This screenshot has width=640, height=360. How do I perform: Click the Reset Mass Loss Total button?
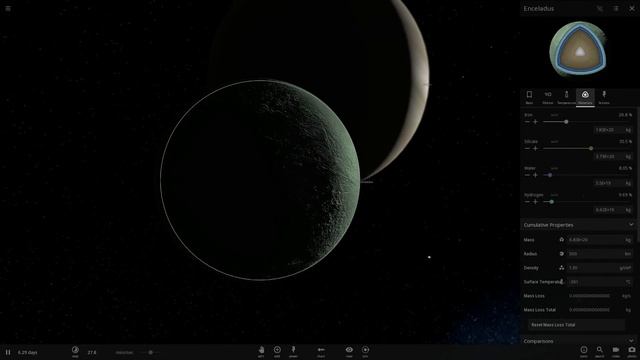[576, 325]
